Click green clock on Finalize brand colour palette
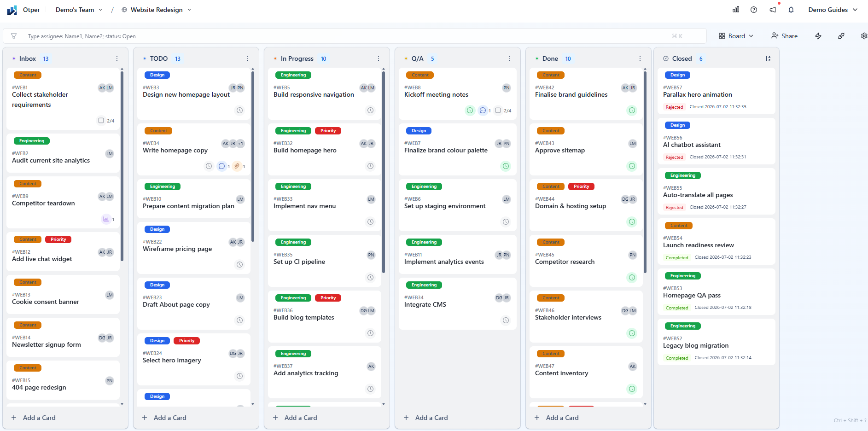868x431 pixels. (506, 166)
